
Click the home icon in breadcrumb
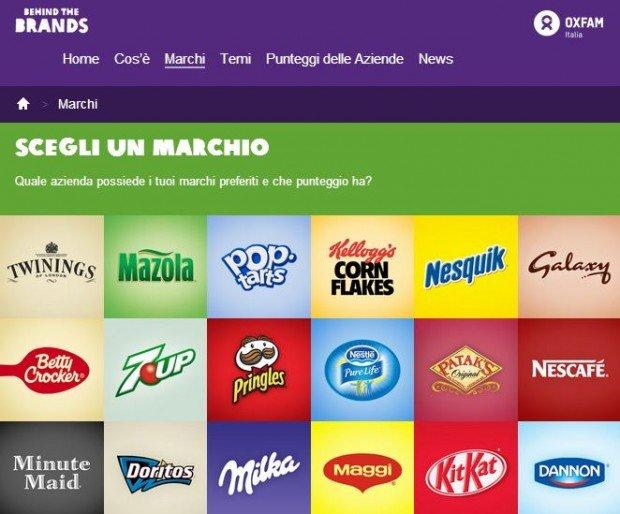23,104
